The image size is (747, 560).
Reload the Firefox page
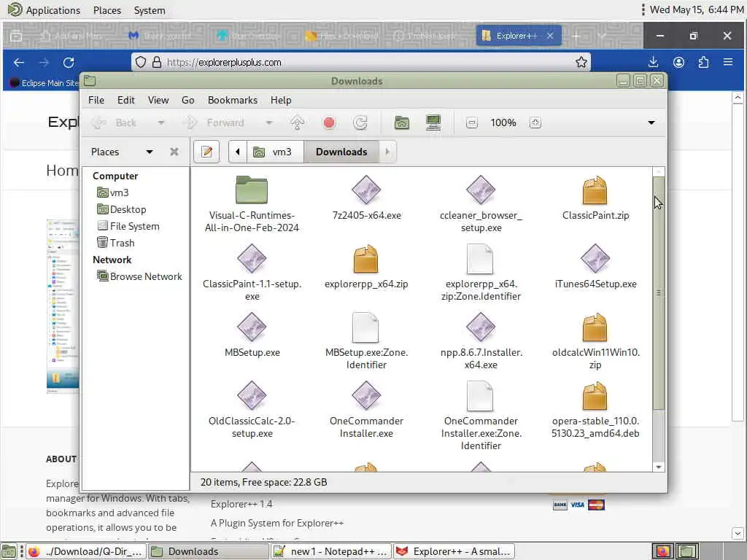pos(69,63)
